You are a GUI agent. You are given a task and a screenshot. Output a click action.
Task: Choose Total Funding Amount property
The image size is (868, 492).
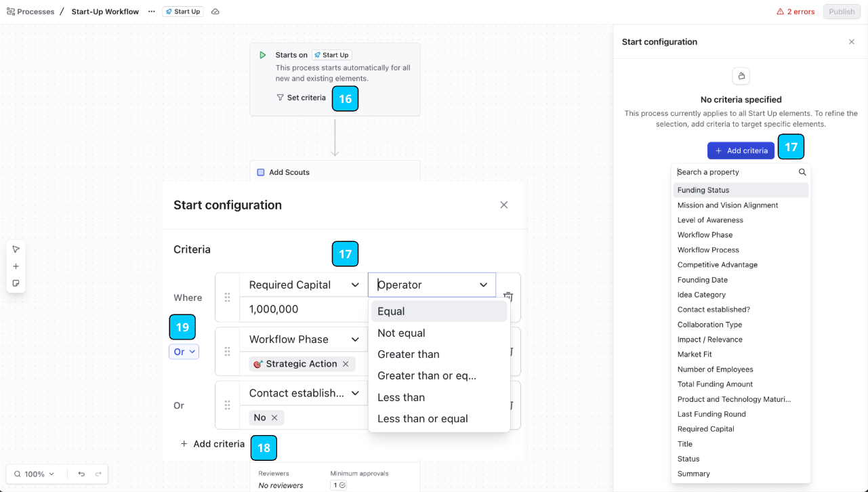point(741,384)
